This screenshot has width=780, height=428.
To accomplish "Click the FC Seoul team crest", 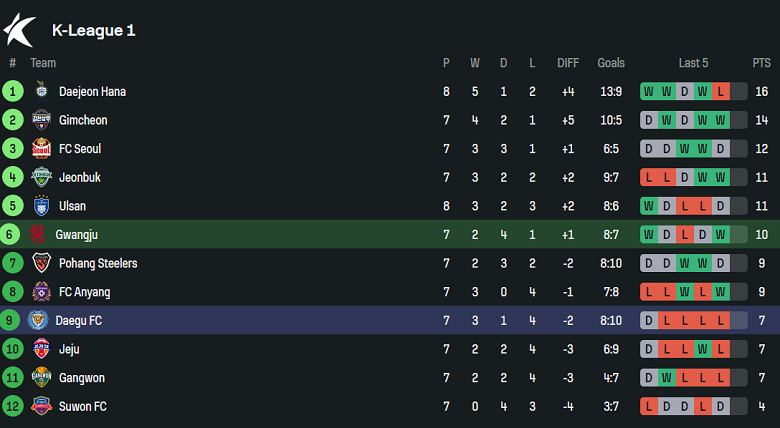I will click(x=41, y=149).
